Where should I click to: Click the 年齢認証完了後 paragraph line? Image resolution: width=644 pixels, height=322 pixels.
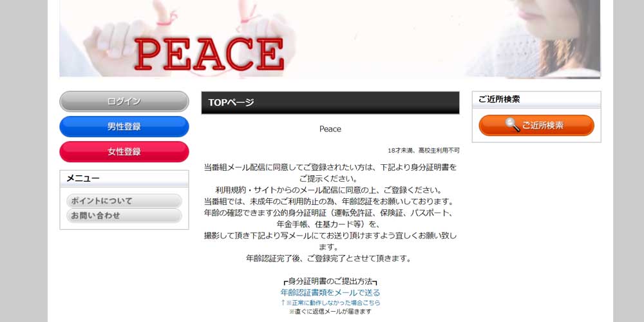(328, 259)
